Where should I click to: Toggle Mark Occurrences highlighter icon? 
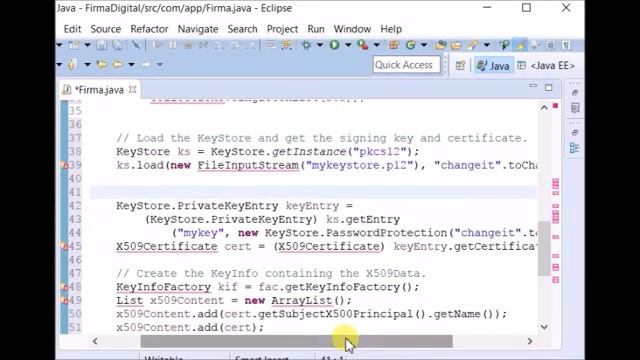pos(520,45)
